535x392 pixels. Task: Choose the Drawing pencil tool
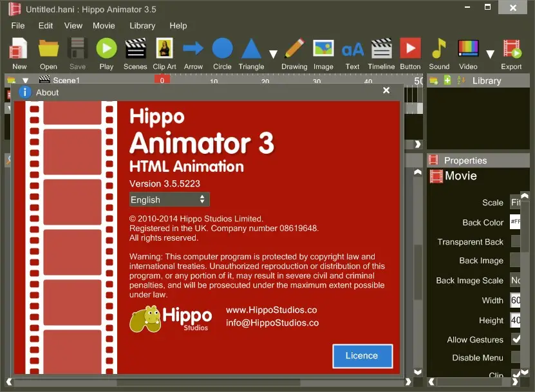coord(294,53)
